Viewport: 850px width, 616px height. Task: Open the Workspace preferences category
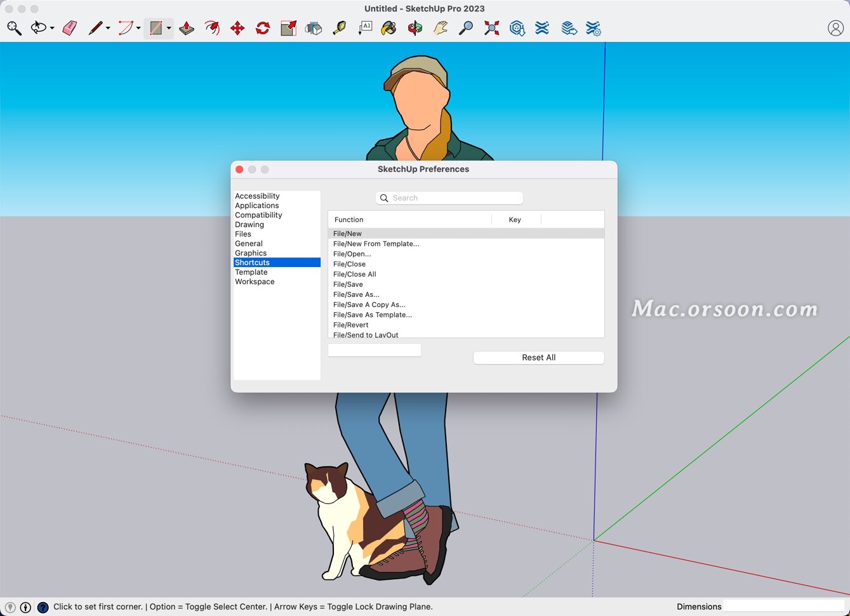[255, 282]
